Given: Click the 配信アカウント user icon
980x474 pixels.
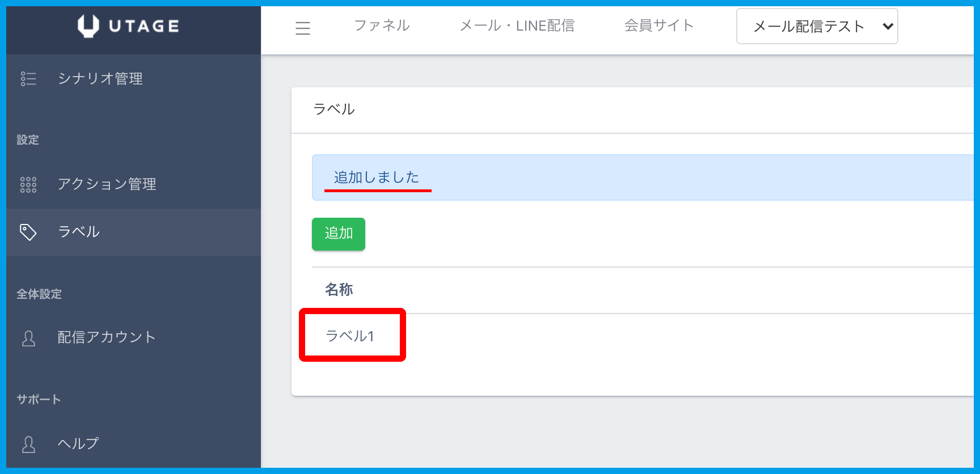Looking at the screenshot, I should coord(28,338).
